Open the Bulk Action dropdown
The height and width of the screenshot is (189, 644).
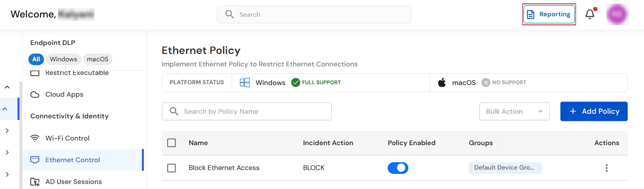(514, 111)
